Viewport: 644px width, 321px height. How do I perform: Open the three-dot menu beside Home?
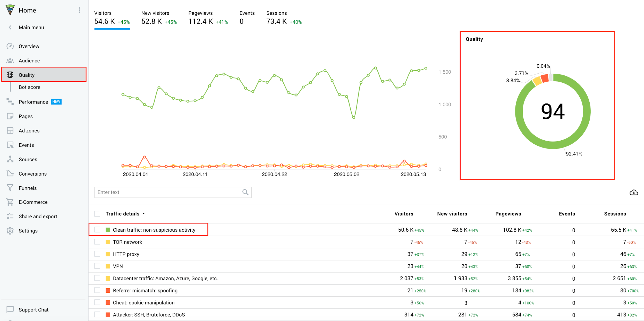click(79, 10)
